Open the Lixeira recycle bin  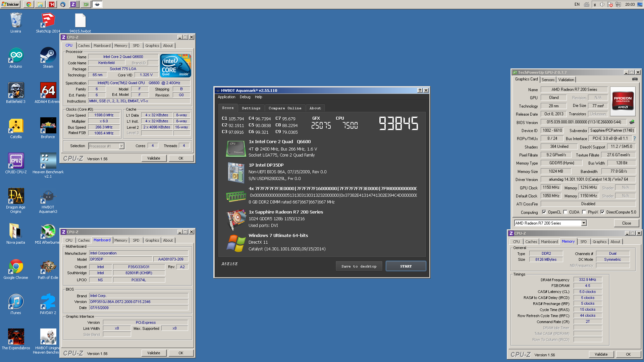pyautogui.click(x=16, y=23)
